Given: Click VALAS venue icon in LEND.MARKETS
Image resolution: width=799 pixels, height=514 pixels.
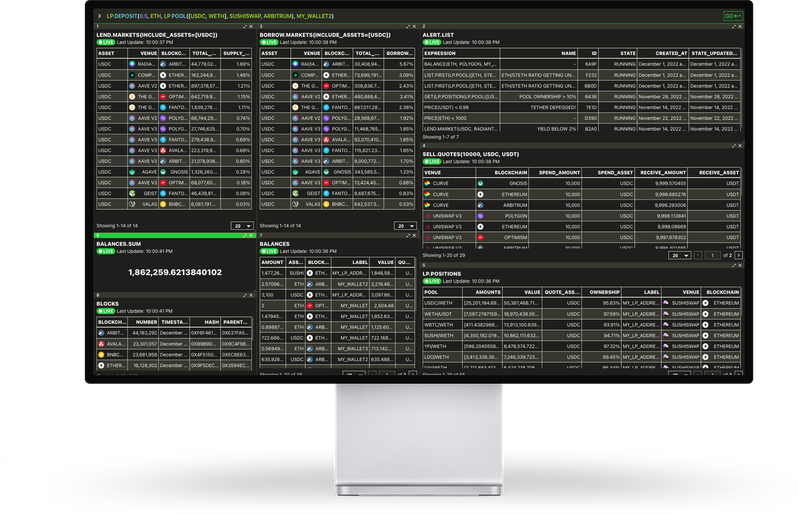Looking at the screenshot, I should (x=132, y=204).
